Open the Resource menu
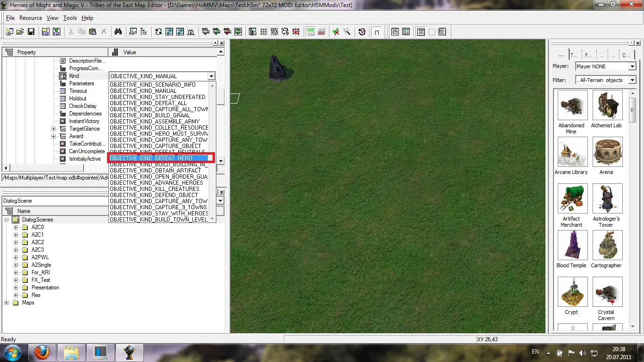Image resolution: width=644 pixels, height=362 pixels. coord(31,18)
